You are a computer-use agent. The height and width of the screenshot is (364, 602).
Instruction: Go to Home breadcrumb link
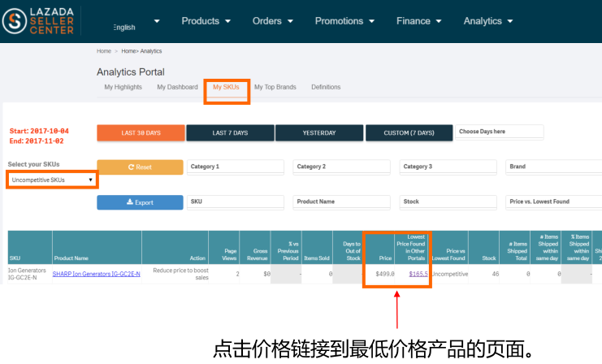[104, 51]
